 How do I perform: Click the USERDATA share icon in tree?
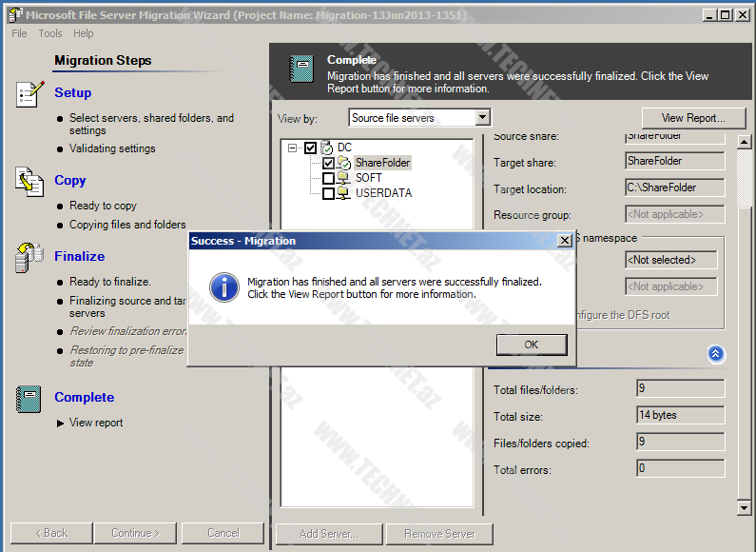coord(343,193)
